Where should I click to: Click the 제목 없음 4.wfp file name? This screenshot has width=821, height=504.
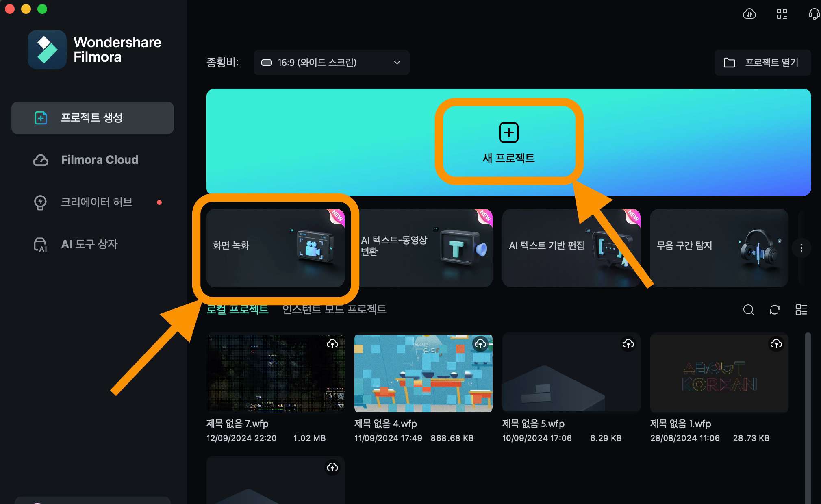pos(386,424)
